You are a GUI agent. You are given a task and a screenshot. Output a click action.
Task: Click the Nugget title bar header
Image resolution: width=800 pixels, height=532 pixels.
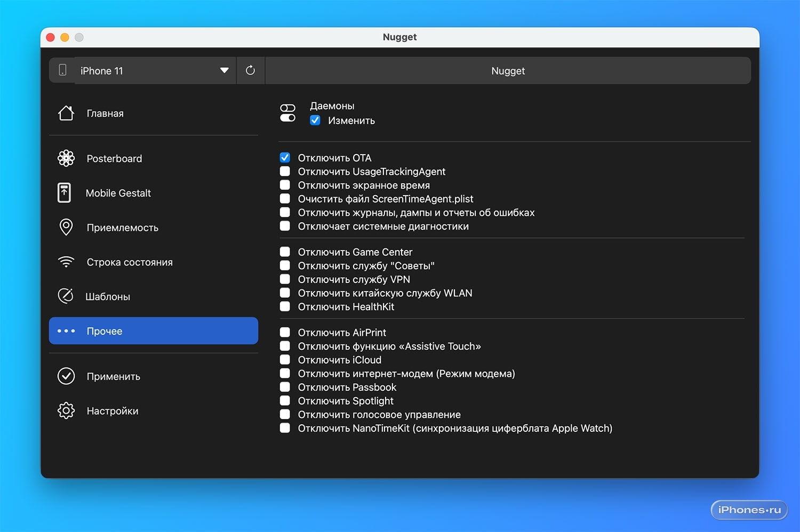click(508, 71)
